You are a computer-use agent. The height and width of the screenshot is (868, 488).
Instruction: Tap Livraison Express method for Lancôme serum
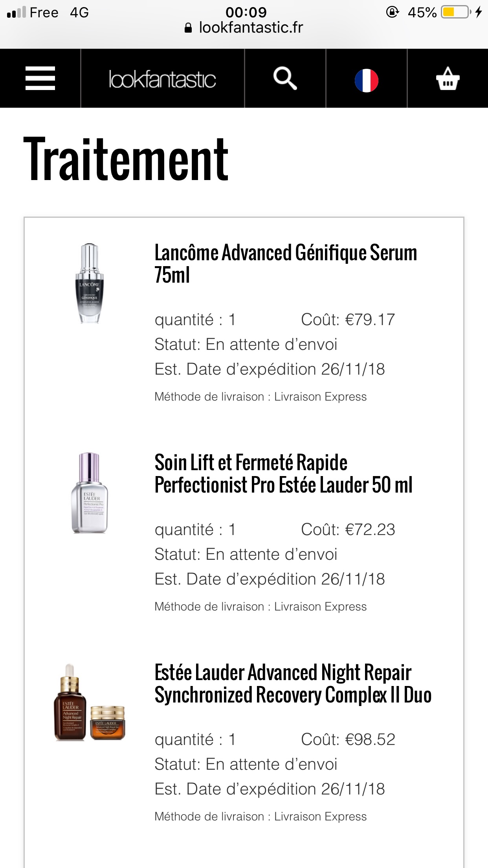point(320,397)
